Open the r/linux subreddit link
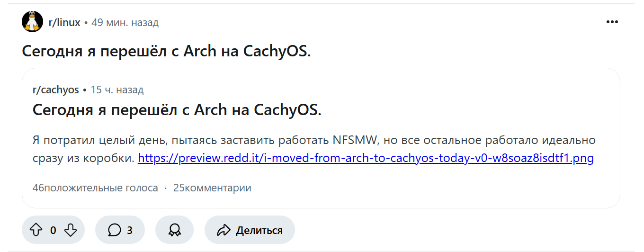The height and width of the screenshot is (252, 644). point(64,22)
